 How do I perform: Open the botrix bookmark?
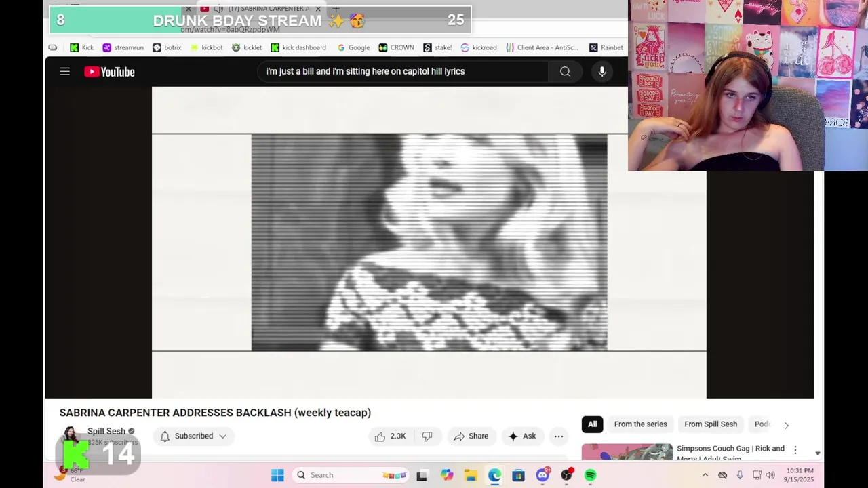167,47
